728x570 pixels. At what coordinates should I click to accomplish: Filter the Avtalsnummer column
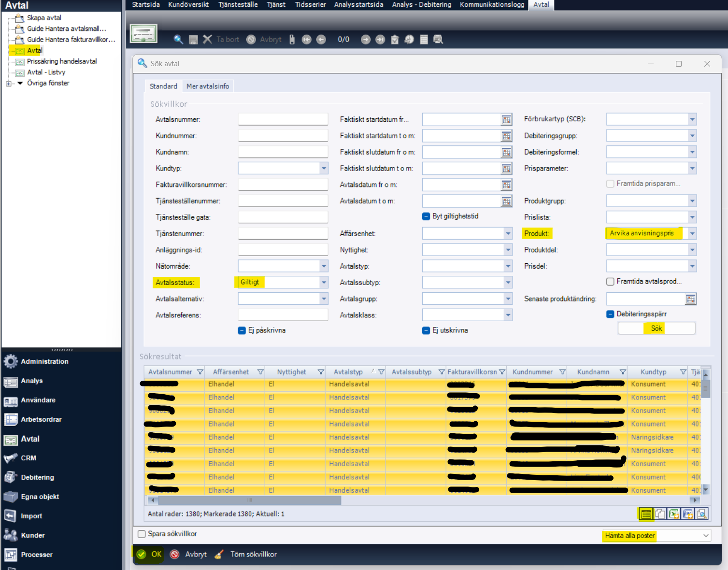coord(200,372)
